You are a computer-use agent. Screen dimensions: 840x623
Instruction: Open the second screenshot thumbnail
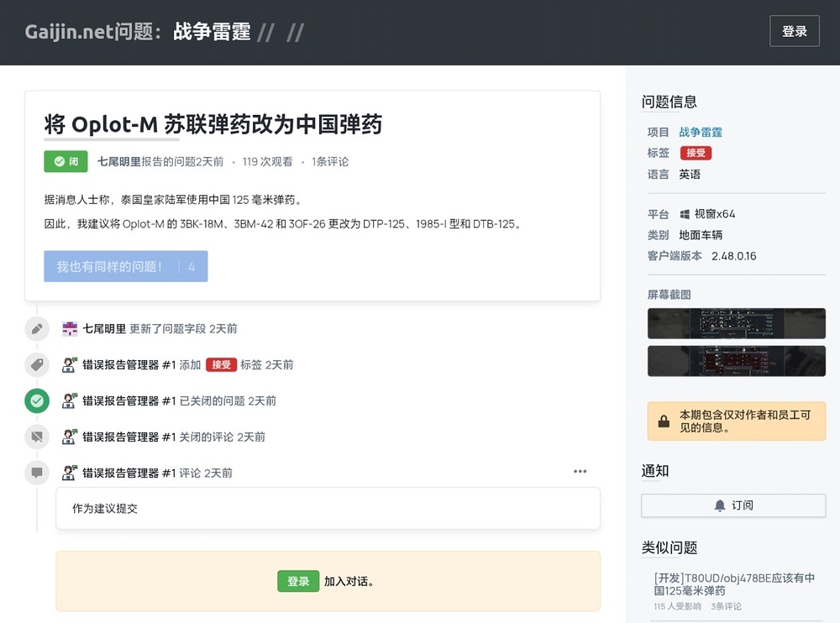coord(736,361)
